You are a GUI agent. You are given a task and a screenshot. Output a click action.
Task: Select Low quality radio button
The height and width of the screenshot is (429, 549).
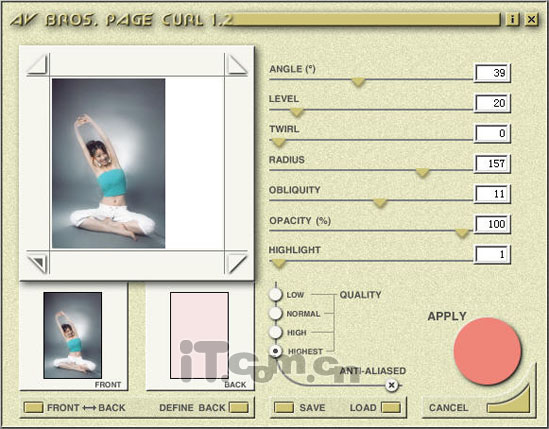tap(276, 295)
